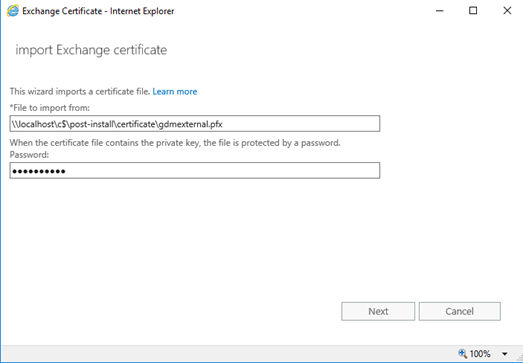Click the empty status bar area
Viewport: 523px width, 363px height.
227,354
